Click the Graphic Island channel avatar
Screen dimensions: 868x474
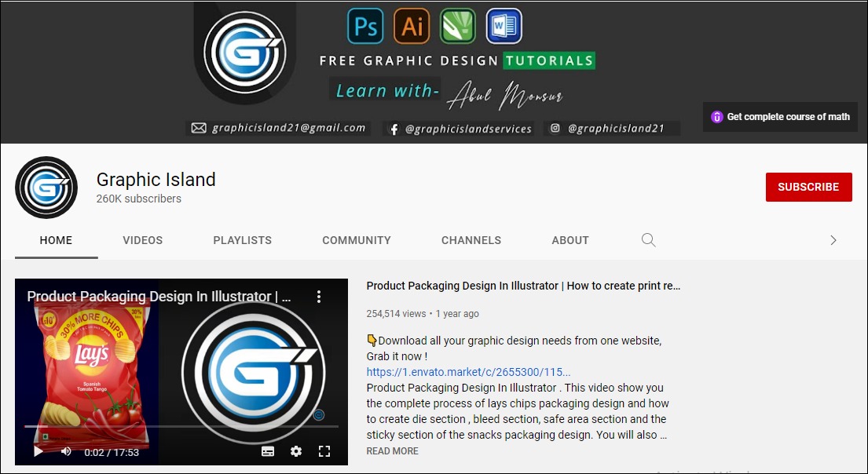46,188
